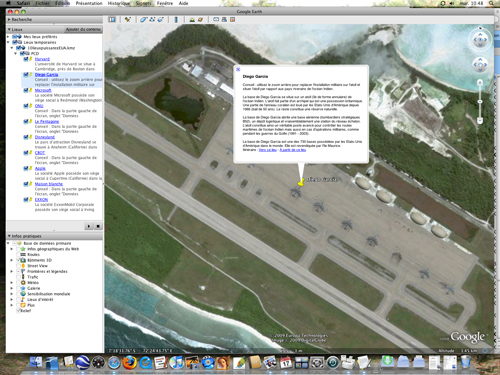Uncheck the Microsoft placemark checkbox
500x375 pixels.
pyautogui.click(x=26, y=90)
